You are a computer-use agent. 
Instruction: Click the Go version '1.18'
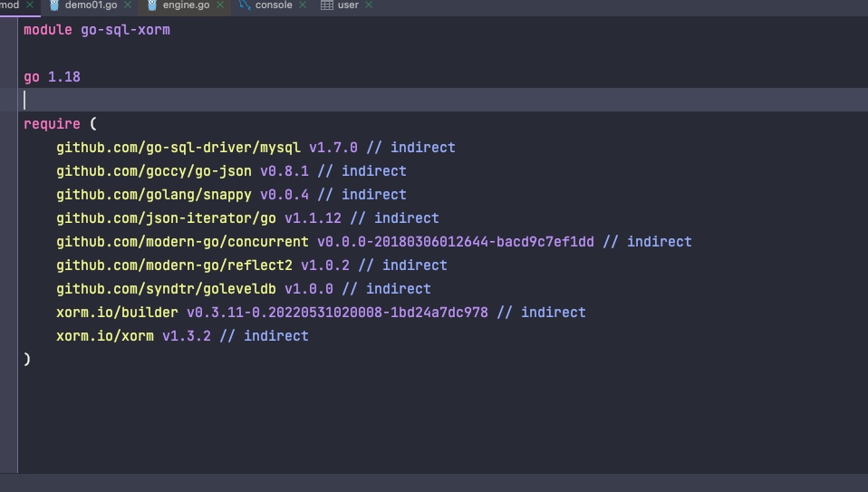click(64, 77)
